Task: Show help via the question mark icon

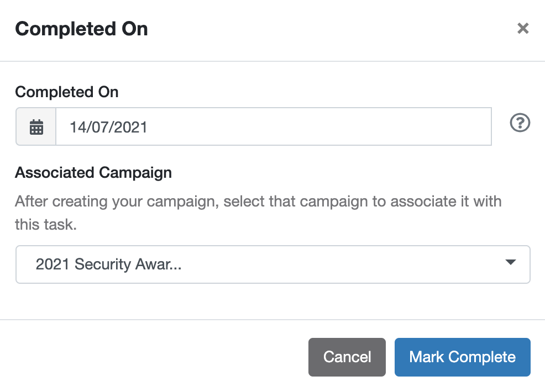Action: [520, 123]
